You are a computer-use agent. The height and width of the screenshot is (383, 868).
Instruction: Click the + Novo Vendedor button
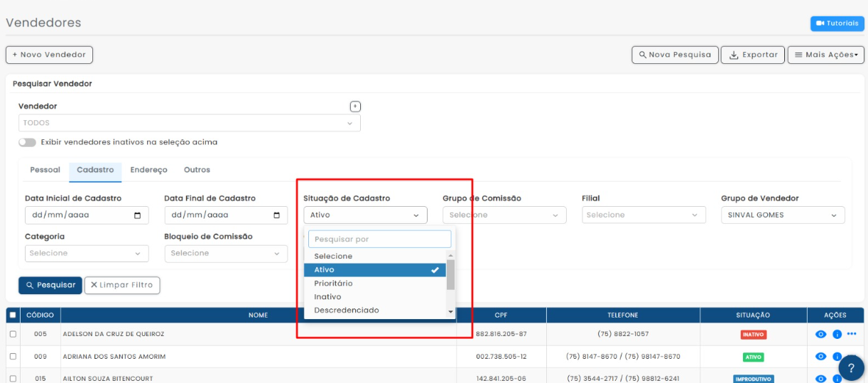click(x=49, y=55)
